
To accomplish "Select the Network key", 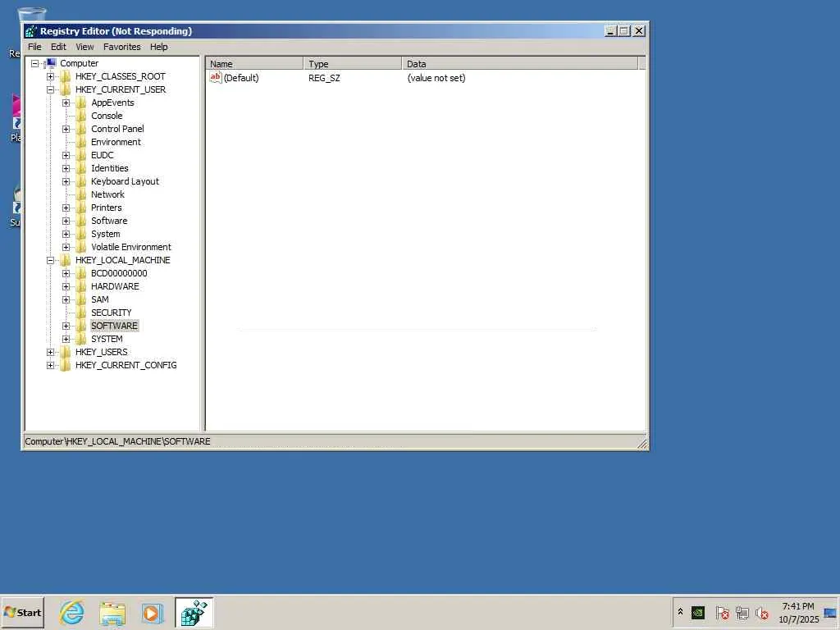I will click(107, 194).
